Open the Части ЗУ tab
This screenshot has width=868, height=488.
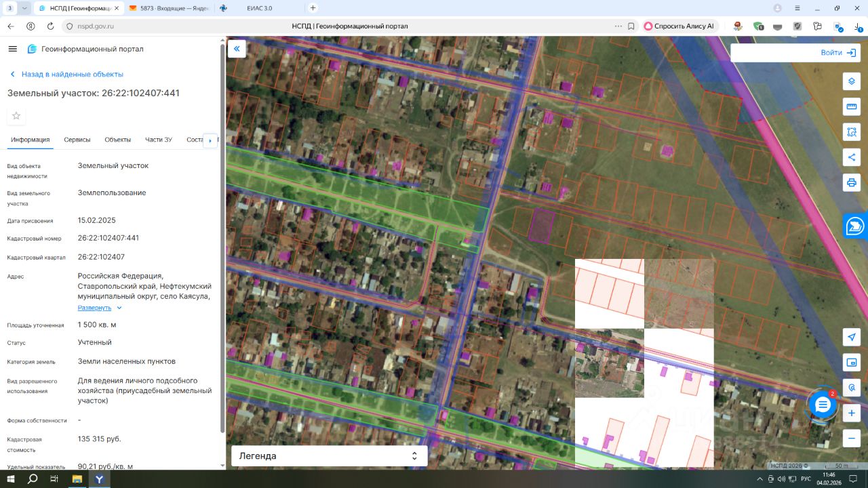point(159,140)
